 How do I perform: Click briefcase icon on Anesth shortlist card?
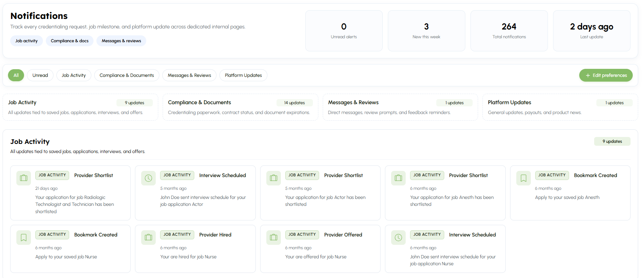398,178
